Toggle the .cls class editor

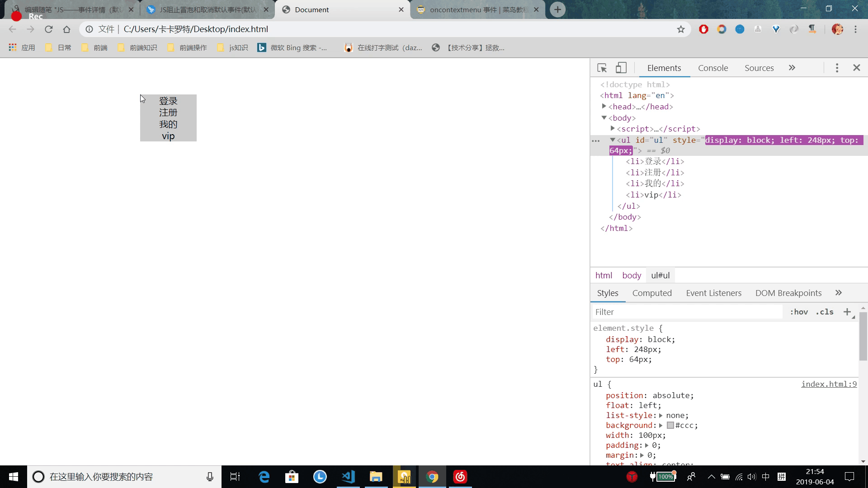tap(825, 312)
